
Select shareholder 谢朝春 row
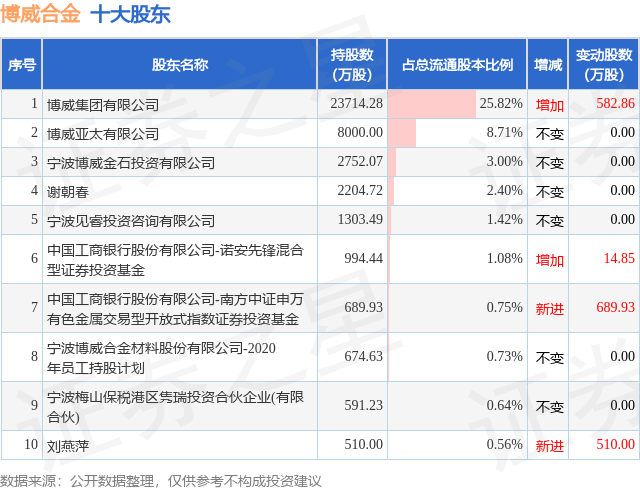(320, 191)
